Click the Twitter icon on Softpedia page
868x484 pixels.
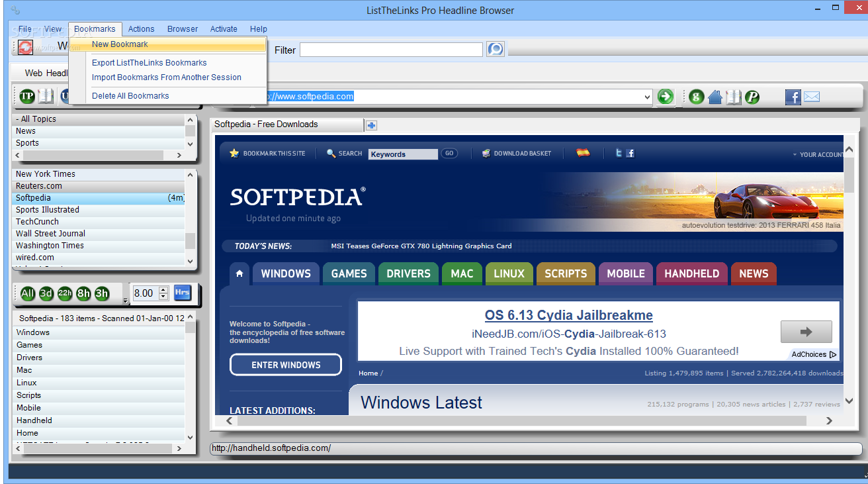click(619, 153)
